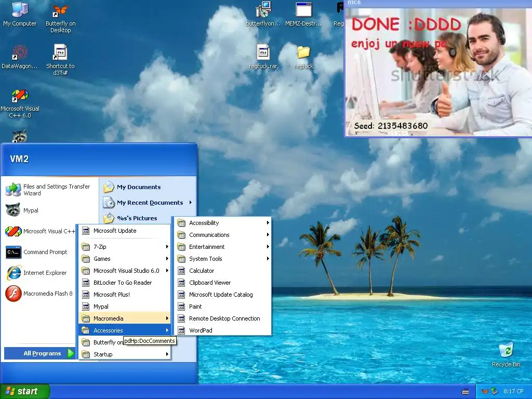Open Shortcut to d3'fi# desktop icon
Image resolution: width=532 pixels, height=399 pixels.
[60, 60]
